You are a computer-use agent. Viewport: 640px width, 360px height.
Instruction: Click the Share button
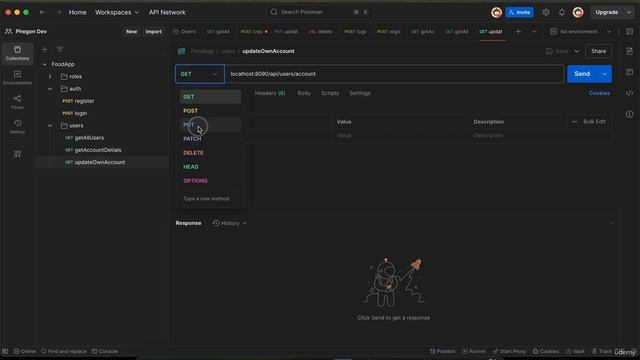(x=598, y=51)
